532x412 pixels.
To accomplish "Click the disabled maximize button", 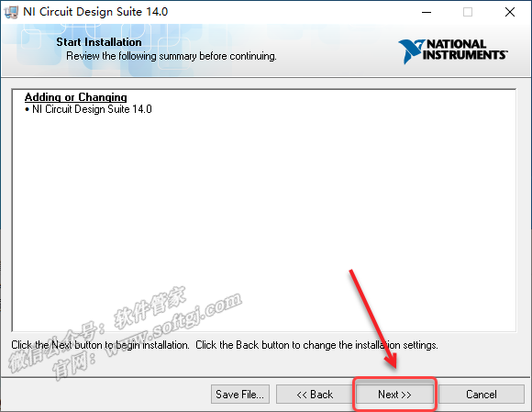I will click(468, 12).
